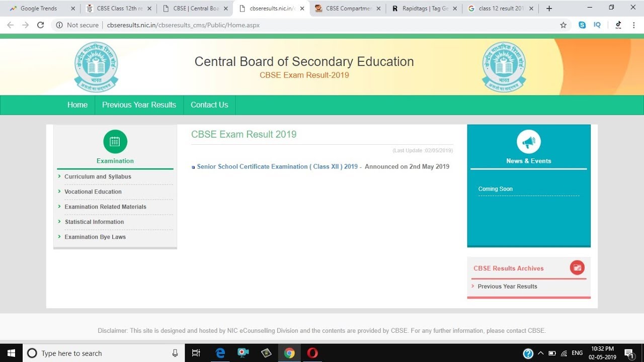Launch Opera from the taskbar
The height and width of the screenshot is (362, 644).
click(312, 353)
